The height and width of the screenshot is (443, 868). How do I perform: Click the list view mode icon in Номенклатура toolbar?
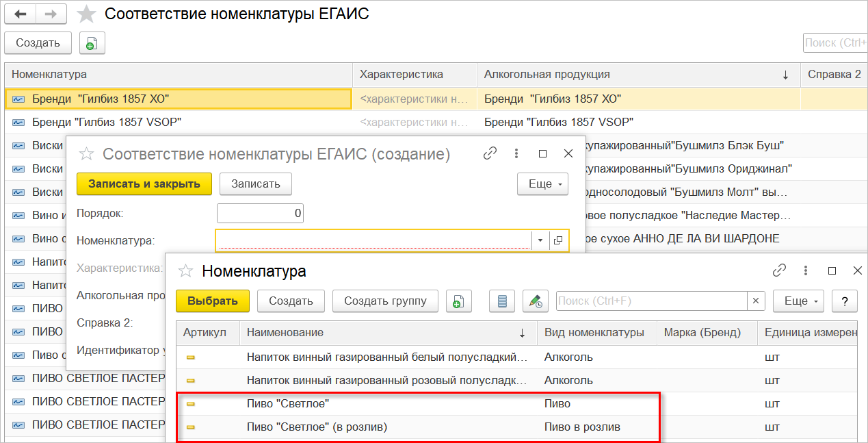pos(502,301)
